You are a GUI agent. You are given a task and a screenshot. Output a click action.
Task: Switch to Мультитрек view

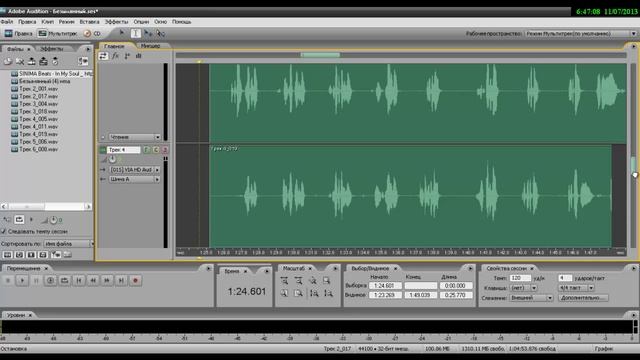pos(58,33)
